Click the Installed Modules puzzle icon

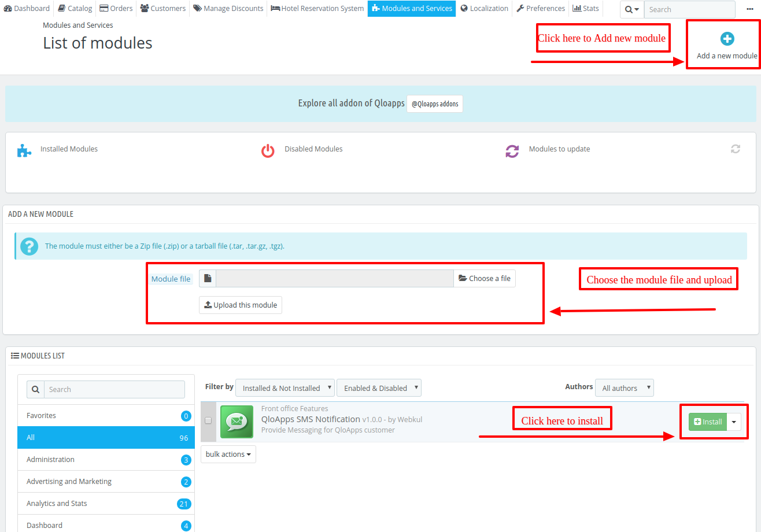24,151
